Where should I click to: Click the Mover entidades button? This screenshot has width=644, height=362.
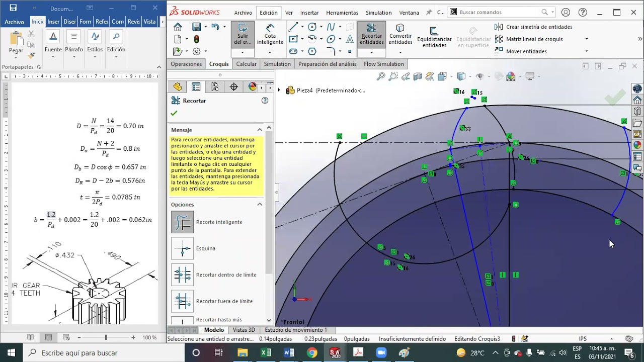point(521,51)
